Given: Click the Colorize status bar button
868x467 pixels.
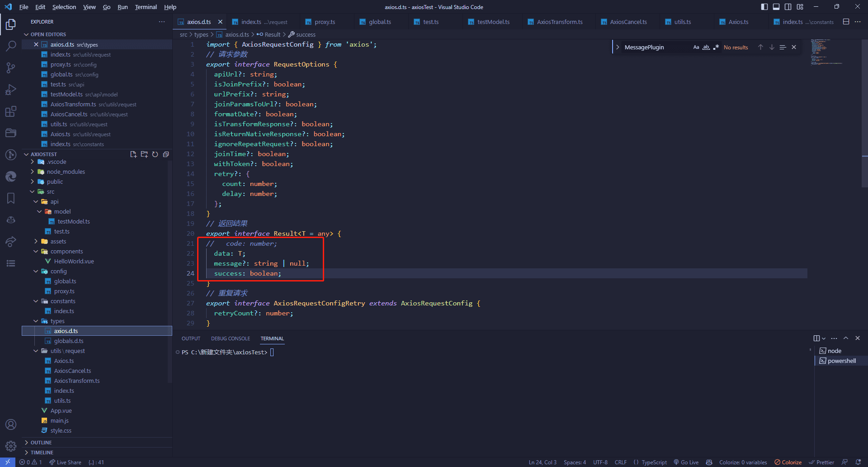Looking at the screenshot, I should click(788, 462).
